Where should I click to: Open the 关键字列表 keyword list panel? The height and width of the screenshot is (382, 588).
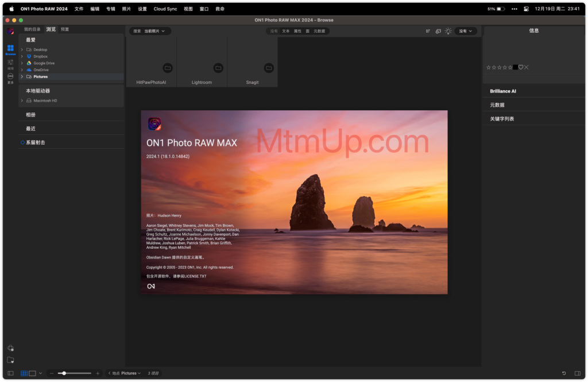502,119
